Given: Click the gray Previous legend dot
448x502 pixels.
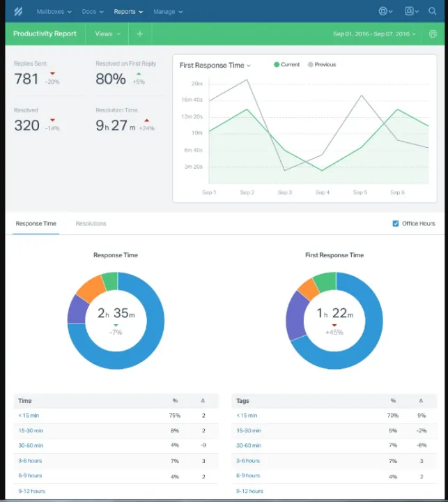Looking at the screenshot, I should [x=310, y=65].
